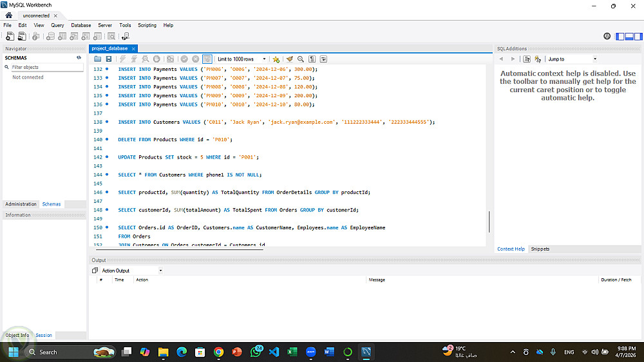Refresh the schemas list
The width and height of the screenshot is (644, 362).
tap(79, 58)
